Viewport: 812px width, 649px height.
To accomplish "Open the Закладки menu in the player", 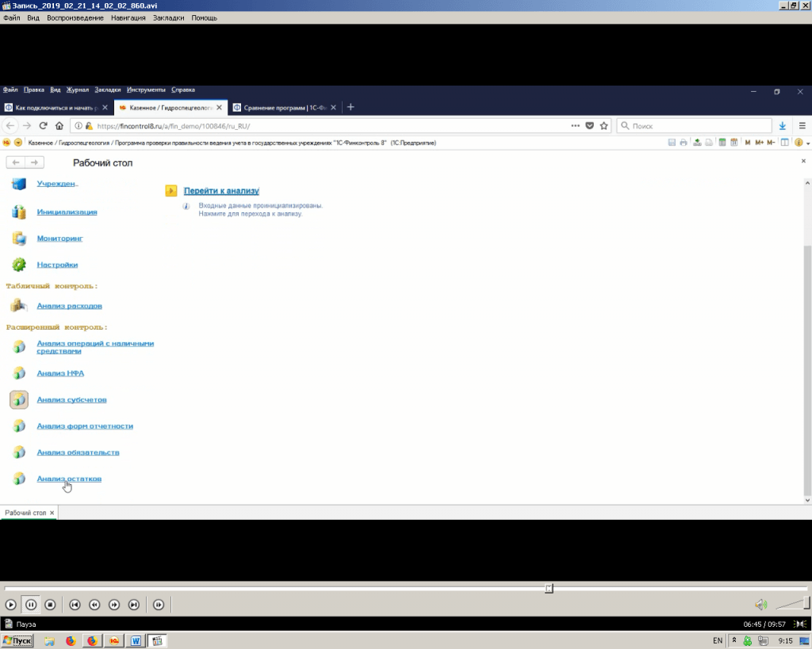I will 168,17.
